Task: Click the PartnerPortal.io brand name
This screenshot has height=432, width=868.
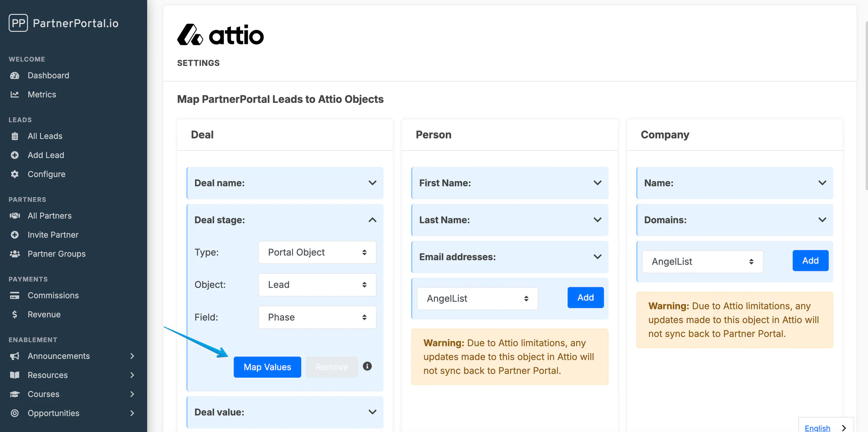Action: tap(76, 23)
